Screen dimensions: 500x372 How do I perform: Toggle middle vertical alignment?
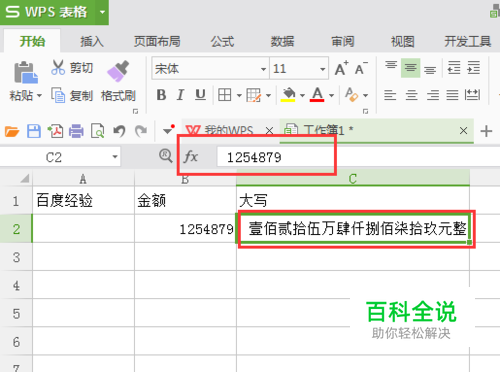(x=410, y=68)
